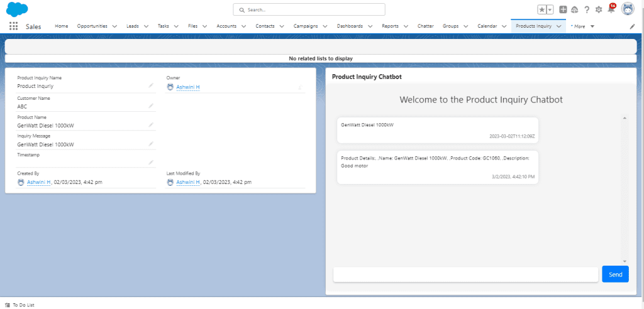Expand the Groups tab dropdown chevron

(x=466, y=26)
